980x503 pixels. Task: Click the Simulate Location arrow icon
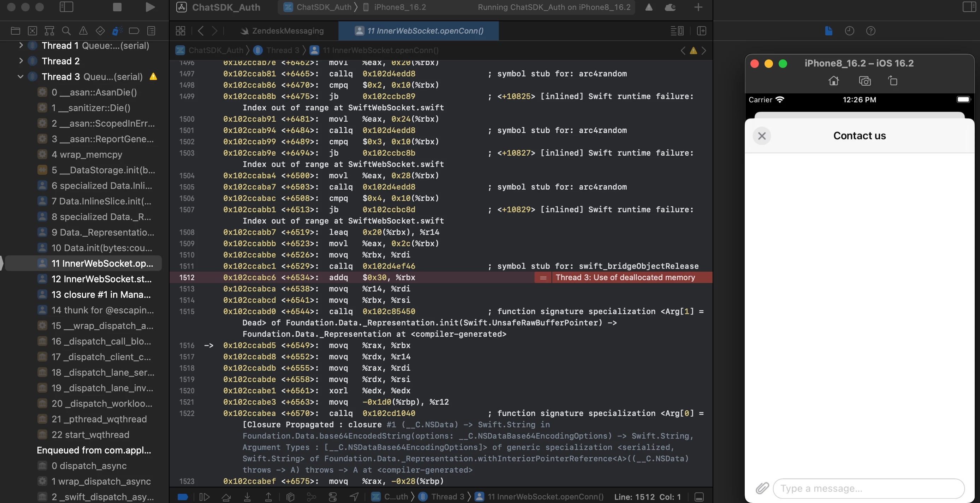[354, 497]
